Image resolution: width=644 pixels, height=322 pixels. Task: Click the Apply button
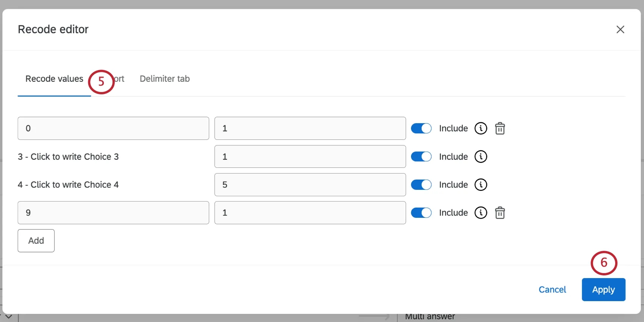(x=603, y=290)
